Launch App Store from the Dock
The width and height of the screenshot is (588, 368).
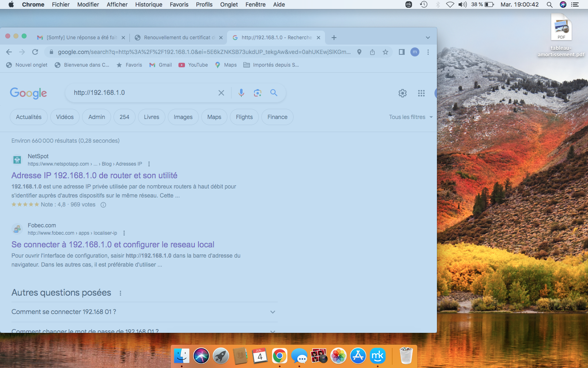[358, 356]
